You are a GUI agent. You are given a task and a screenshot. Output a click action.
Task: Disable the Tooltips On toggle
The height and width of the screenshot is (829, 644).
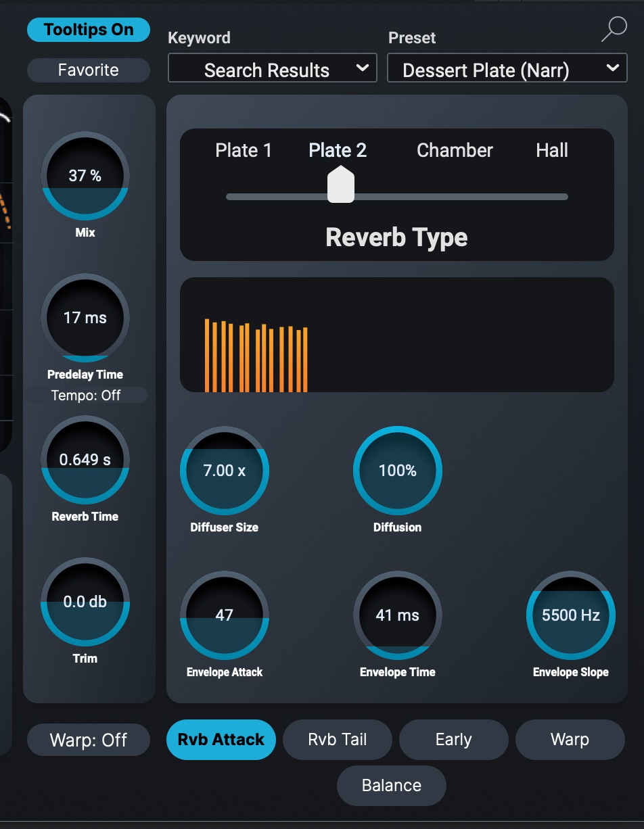tap(89, 30)
